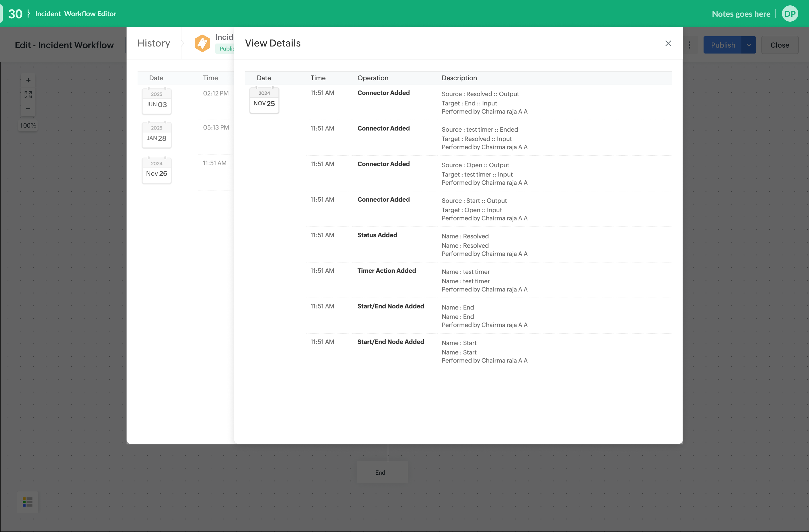This screenshot has height=532, width=809.
Task: Click the Notes goes here link
Action: click(741, 14)
